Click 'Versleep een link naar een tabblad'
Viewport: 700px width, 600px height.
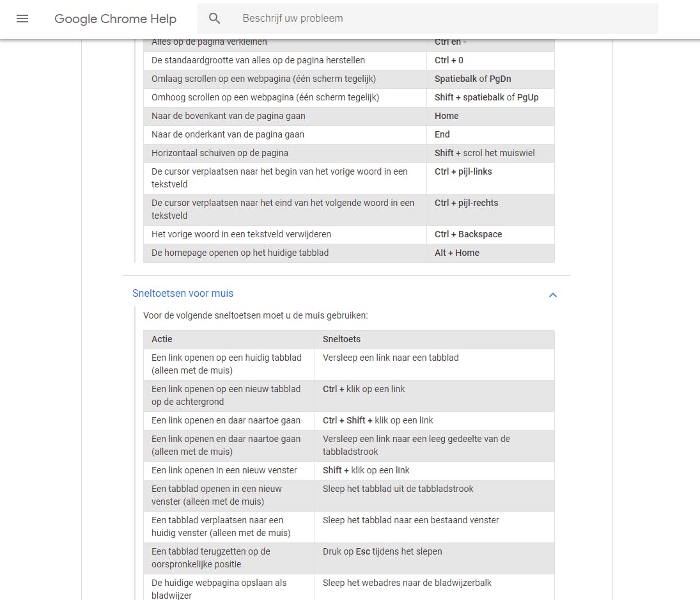(391, 358)
